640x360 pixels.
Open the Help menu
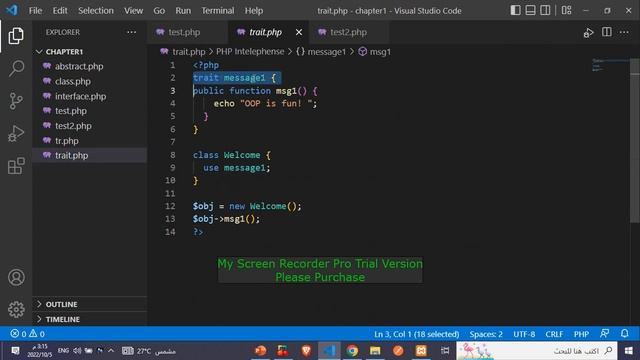[253, 11]
